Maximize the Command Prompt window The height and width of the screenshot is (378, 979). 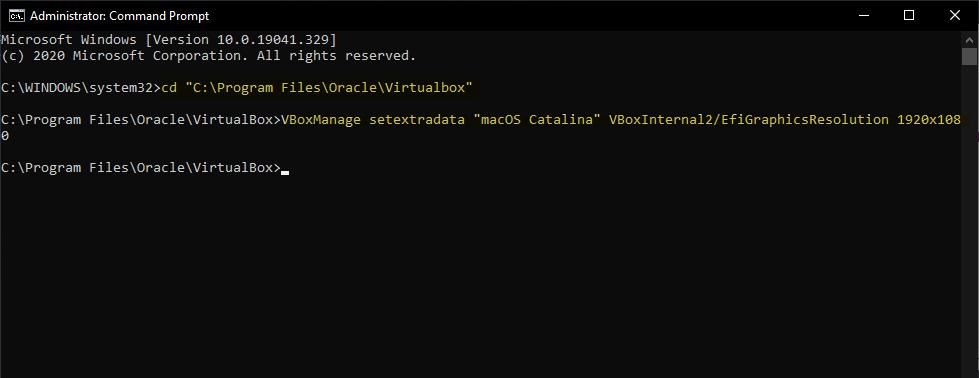point(909,16)
